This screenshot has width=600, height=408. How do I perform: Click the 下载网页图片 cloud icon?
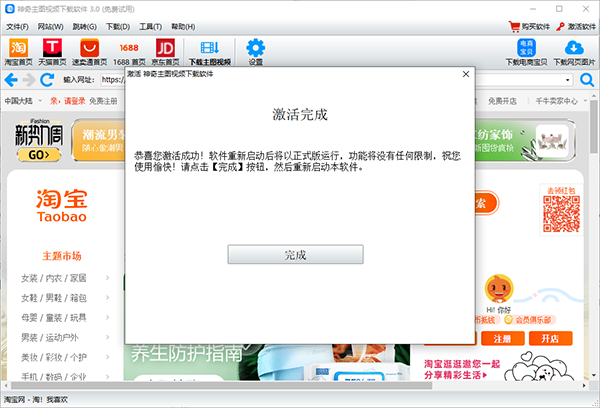pos(574,50)
